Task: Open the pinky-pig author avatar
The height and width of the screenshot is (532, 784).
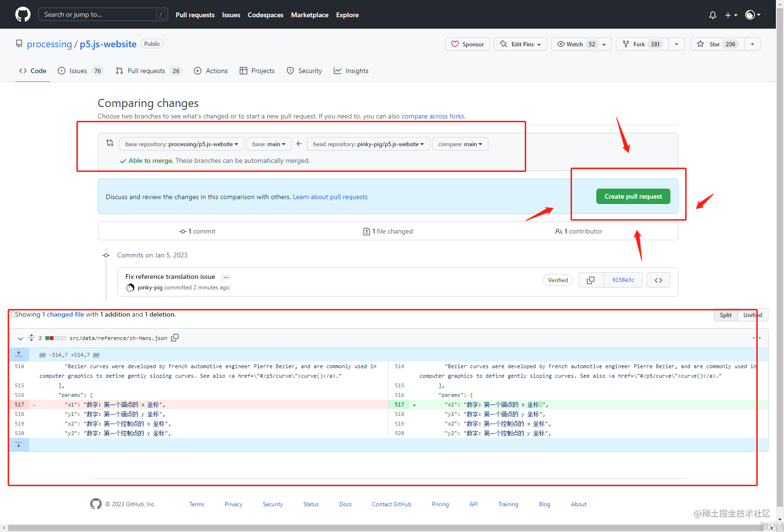Action: [x=130, y=287]
